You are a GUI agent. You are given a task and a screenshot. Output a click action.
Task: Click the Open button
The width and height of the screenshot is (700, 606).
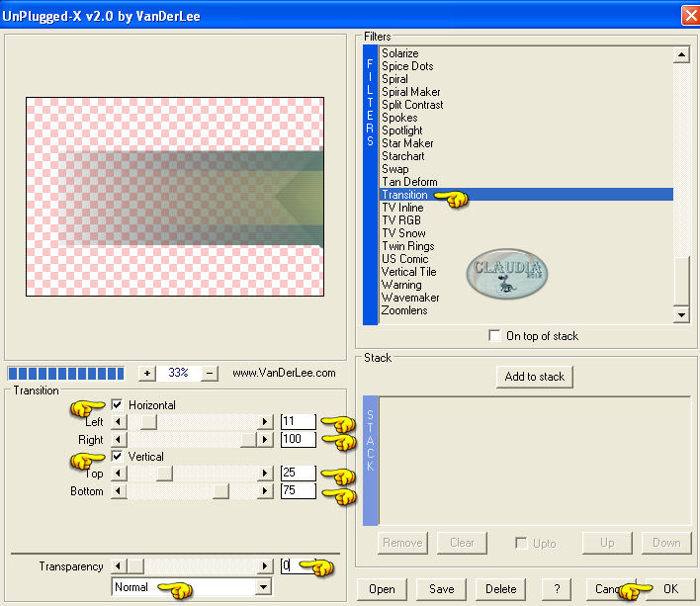382,589
